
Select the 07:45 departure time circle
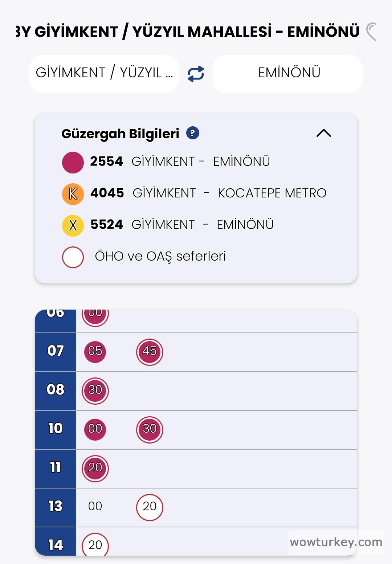[150, 351]
